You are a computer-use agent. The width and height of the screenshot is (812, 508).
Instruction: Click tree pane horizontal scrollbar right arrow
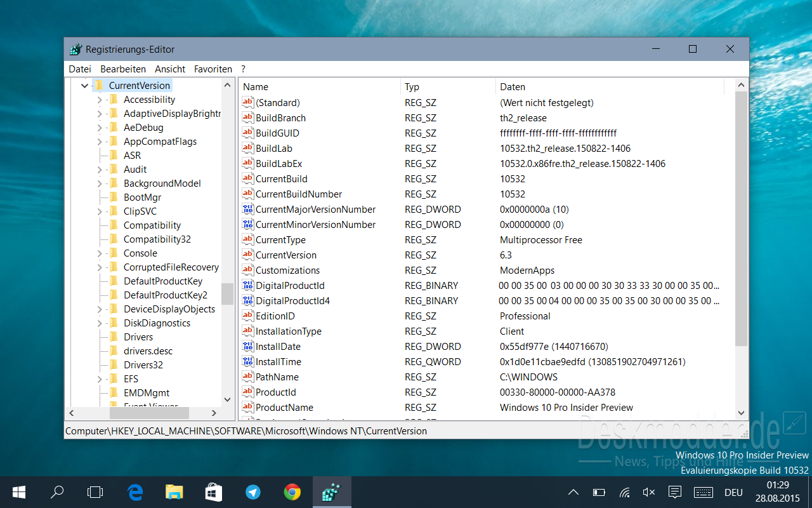pos(214,413)
